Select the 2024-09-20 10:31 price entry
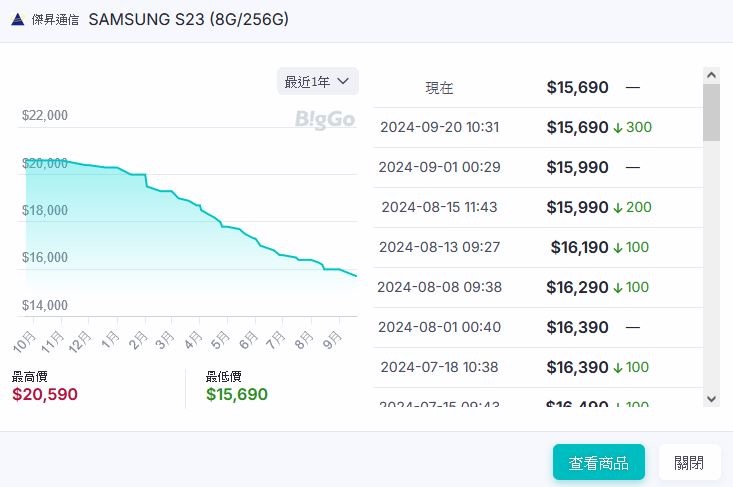This screenshot has width=733, height=487. click(539, 128)
